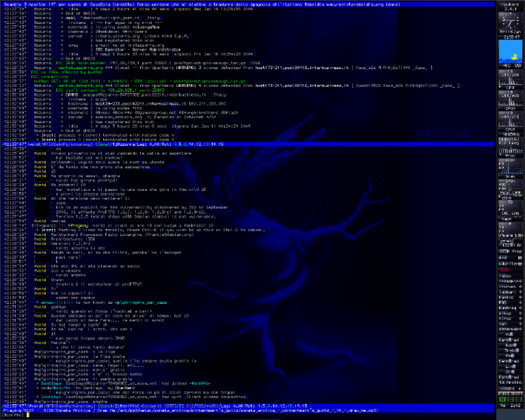Click the assembweb mailbox entry
Screen dimensions: 525x420
pos(510,329)
